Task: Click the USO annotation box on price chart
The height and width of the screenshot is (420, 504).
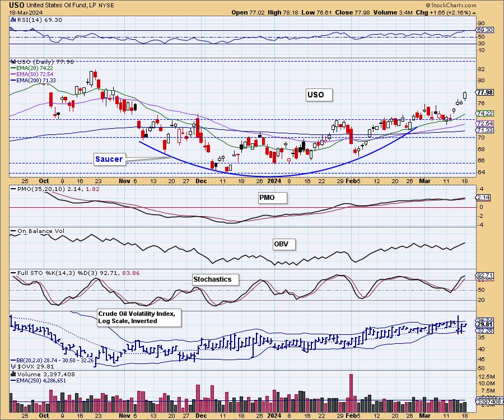Action: tap(319, 95)
